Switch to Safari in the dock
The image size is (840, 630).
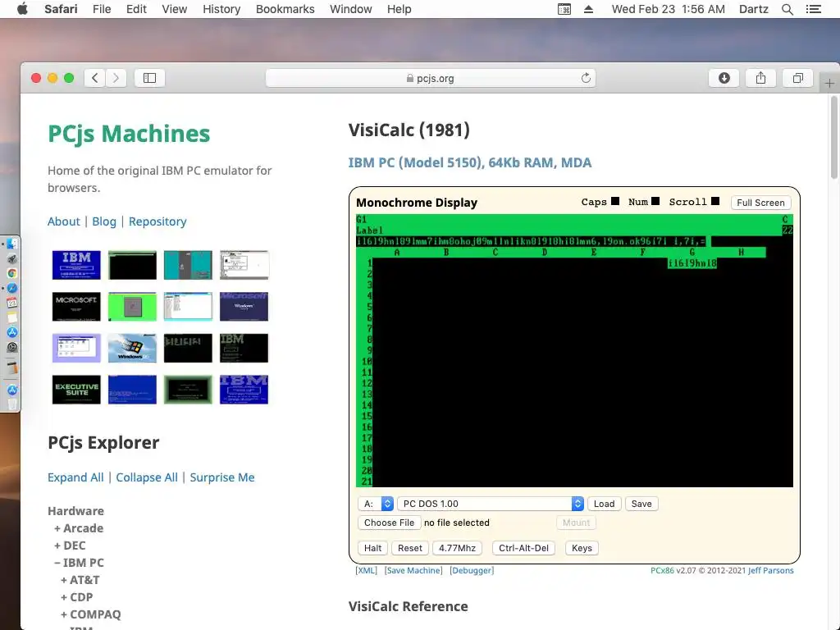11,288
